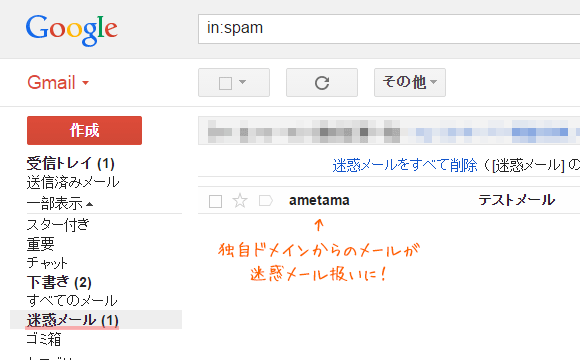The width and height of the screenshot is (580, 360).
Task: Click the in:spam search field
Action: [x=389, y=29]
